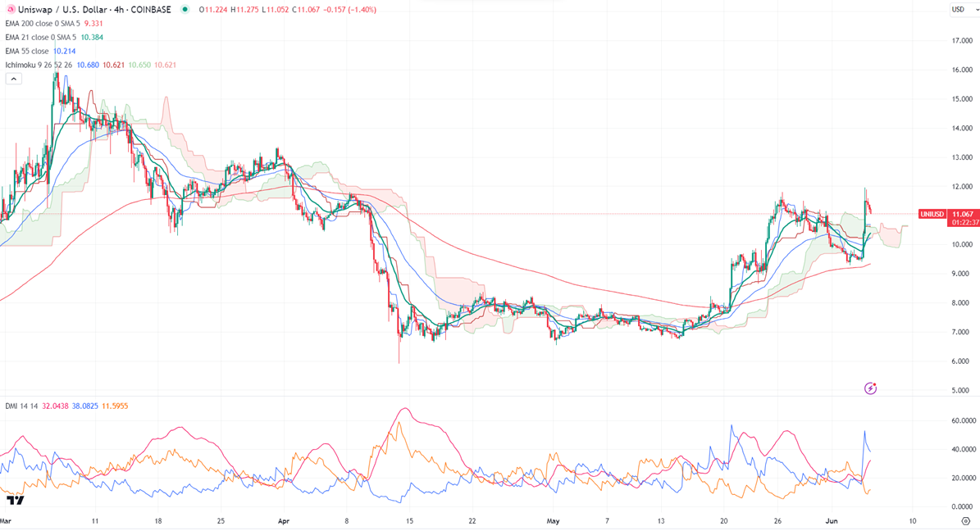
Task: Select the EMA 21 close indicator legend
Action: (x=41, y=37)
